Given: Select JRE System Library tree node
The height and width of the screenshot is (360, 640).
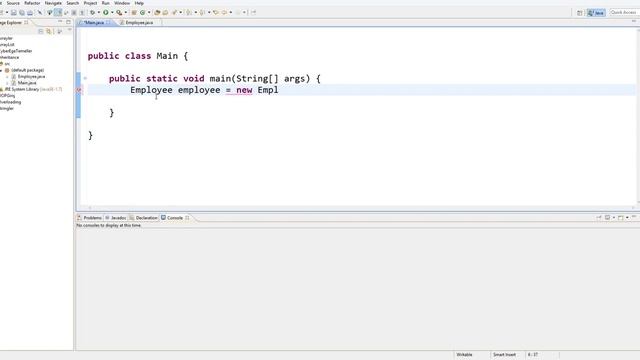Looking at the screenshot, I should [x=31, y=89].
